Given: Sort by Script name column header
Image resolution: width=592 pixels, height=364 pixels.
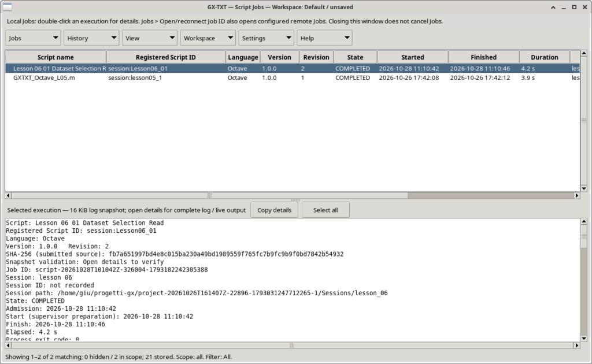Looking at the screenshot, I should 56,57.
